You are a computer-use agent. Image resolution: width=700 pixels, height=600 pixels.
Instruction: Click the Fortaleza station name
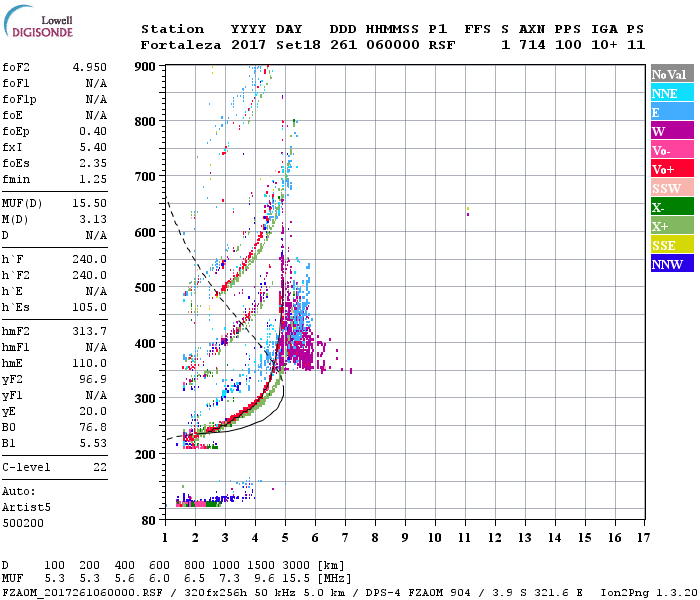[181, 45]
